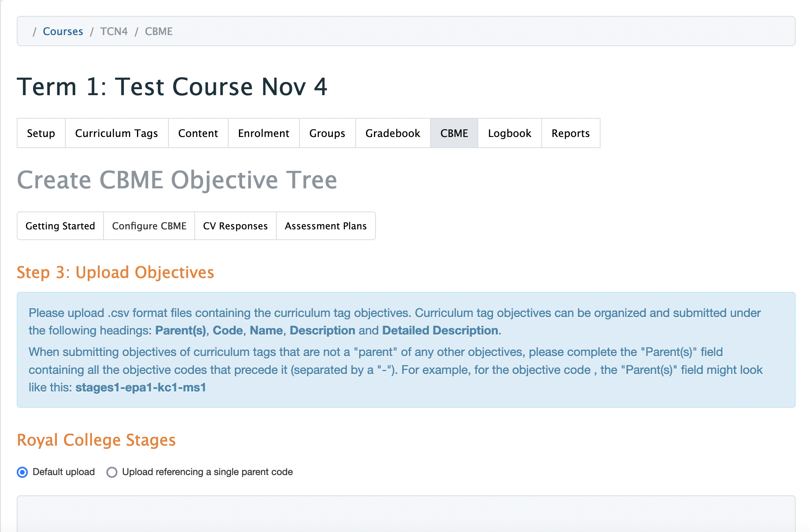Click the active CBME tab
This screenshot has height=532, width=810.
tap(454, 133)
